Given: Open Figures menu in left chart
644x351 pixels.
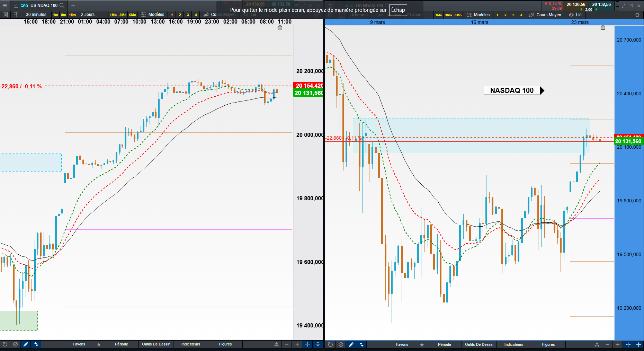Looking at the screenshot, I should 225,344.
